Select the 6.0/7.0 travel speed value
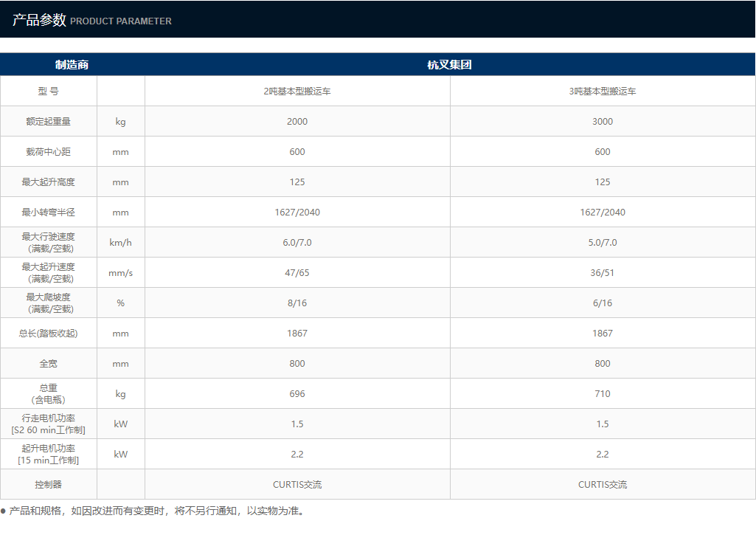 click(297, 243)
